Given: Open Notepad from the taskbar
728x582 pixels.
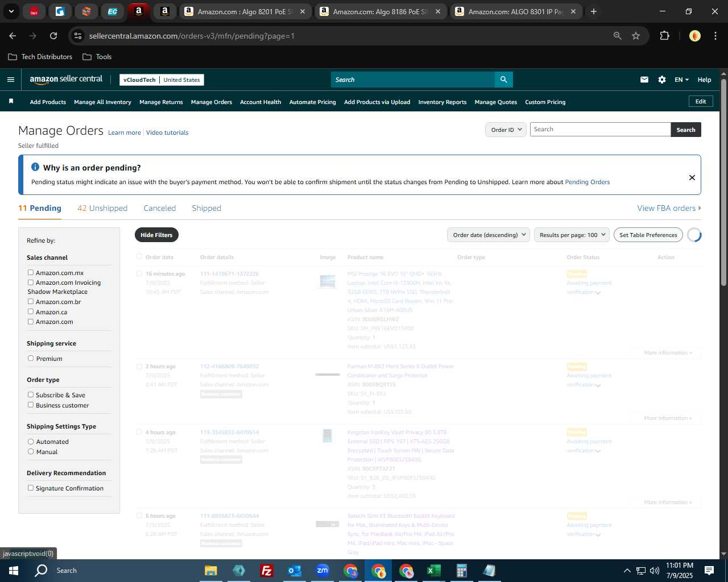Looking at the screenshot, I should pyautogui.click(x=489, y=571).
